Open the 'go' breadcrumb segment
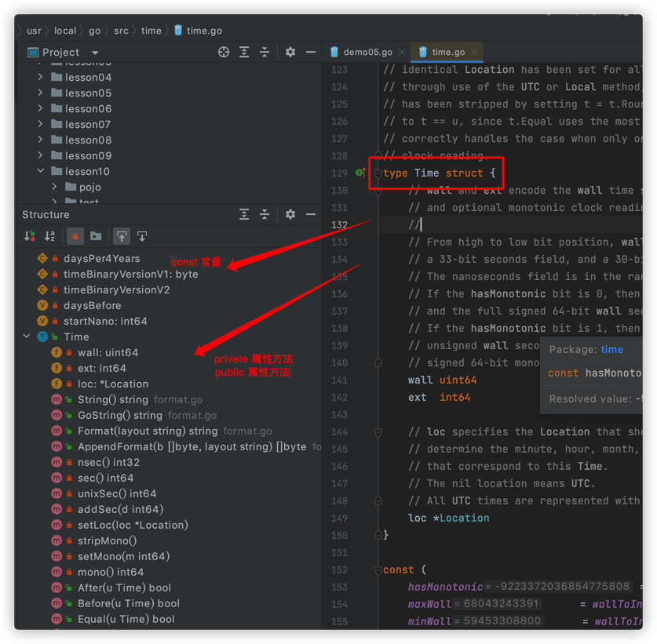 (x=94, y=31)
